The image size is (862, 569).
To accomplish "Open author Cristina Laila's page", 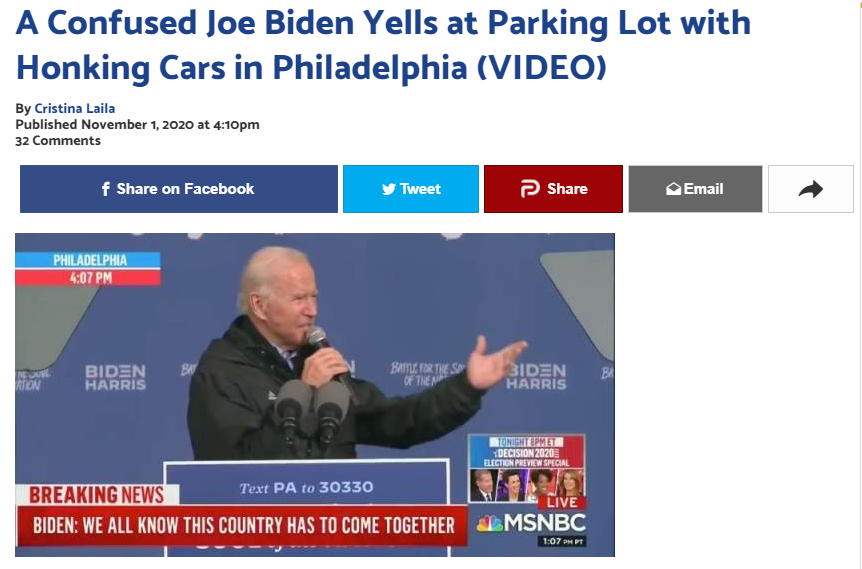I will pos(74,108).
